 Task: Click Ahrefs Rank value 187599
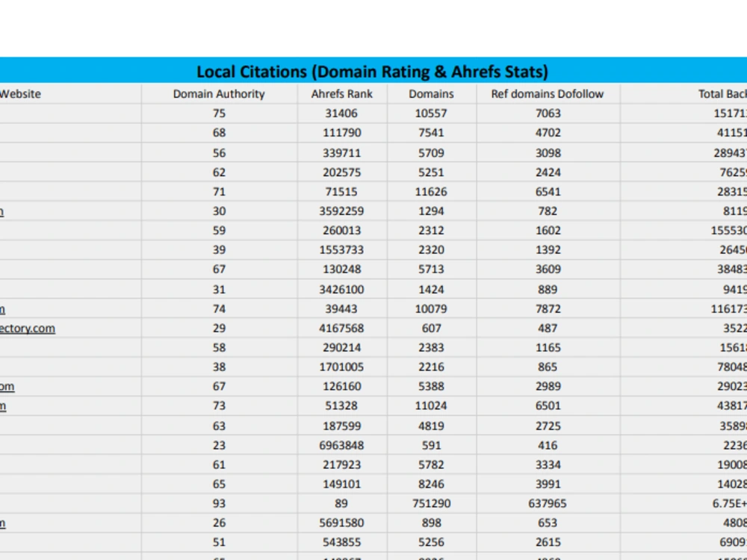tap(341, 426)
